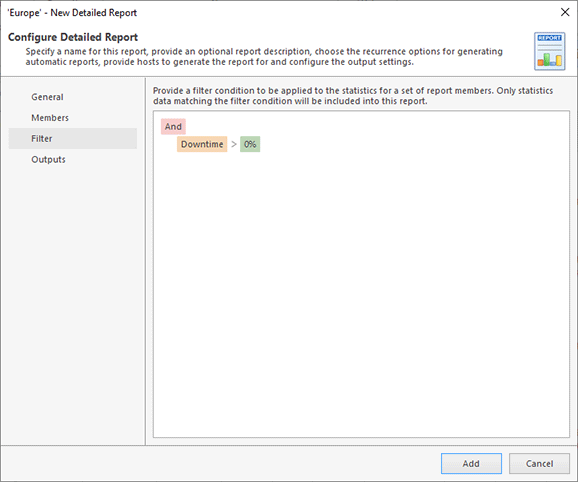Screen dimensions: 578x482
Task: Click the report chart icon in header
Action: [x=550, y=51]
